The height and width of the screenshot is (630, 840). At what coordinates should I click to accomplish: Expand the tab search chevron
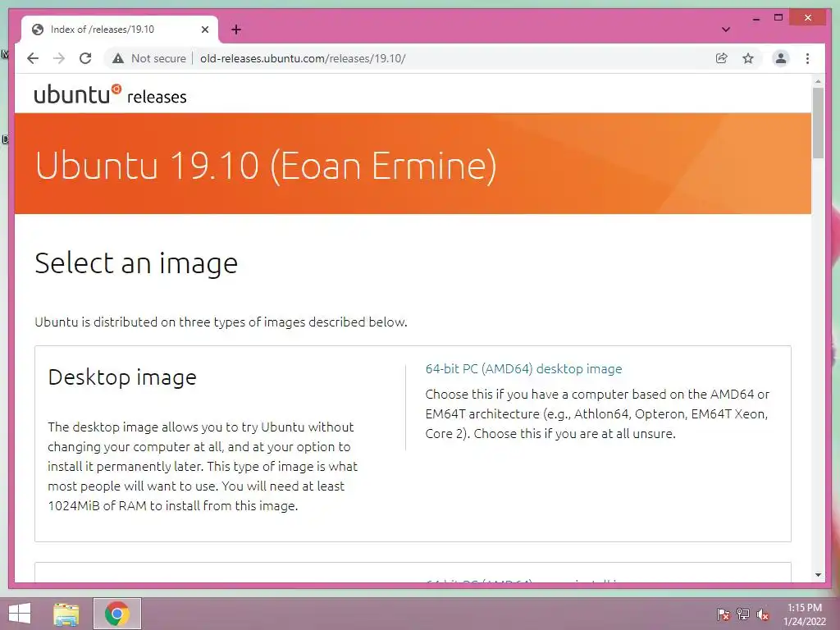pos(726,30)
